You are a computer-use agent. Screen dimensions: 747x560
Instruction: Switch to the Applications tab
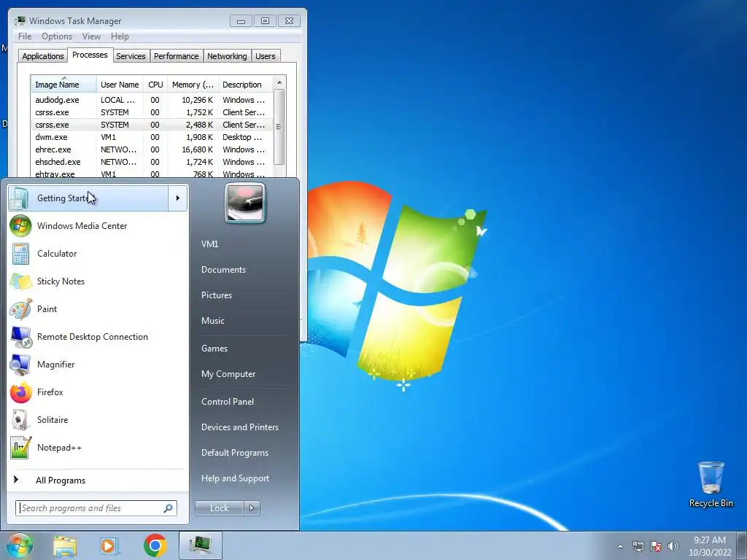point(43,56)
